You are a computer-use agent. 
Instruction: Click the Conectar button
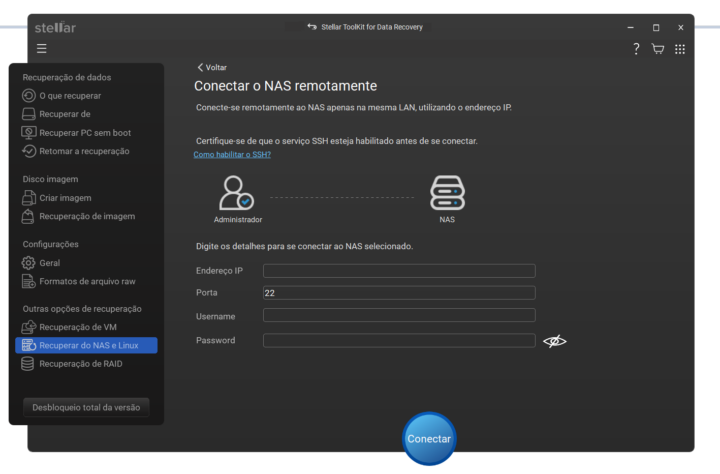coord(429,439)
